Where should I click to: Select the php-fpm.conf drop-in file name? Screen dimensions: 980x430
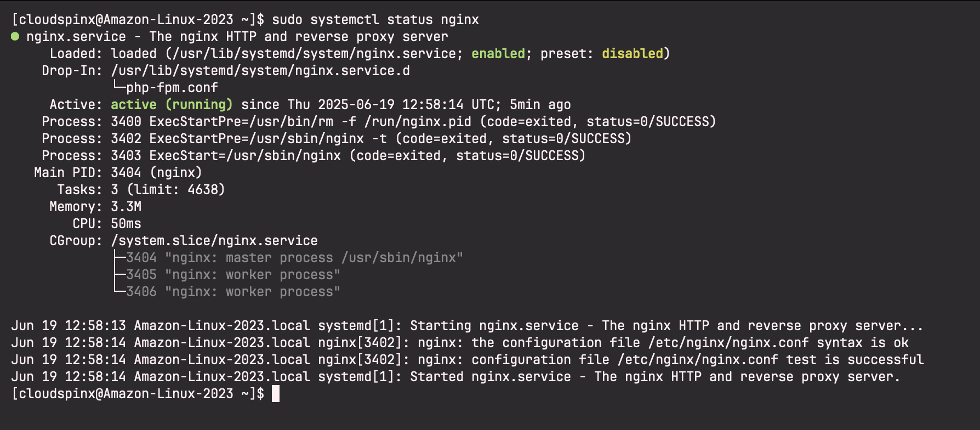tap(172, 88)
